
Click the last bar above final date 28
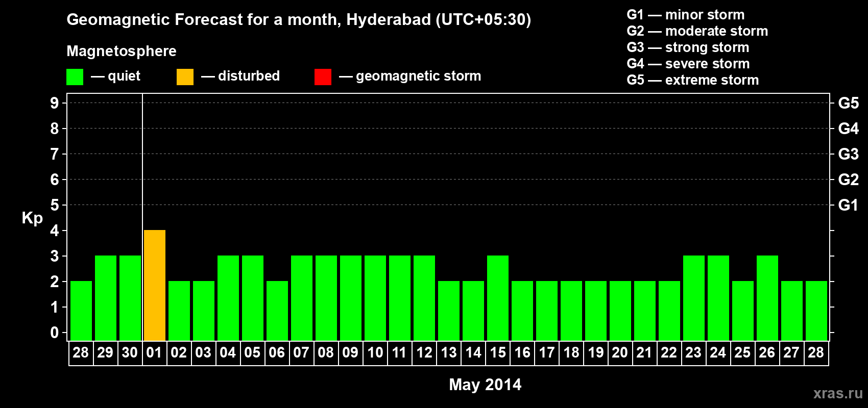(x=816, y=311)
